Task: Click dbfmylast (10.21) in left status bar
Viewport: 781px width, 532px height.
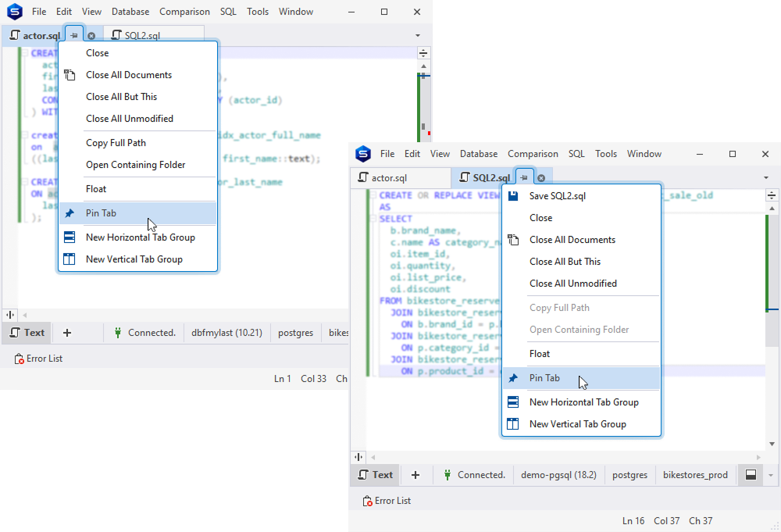Action: click(x=226, y=333)
